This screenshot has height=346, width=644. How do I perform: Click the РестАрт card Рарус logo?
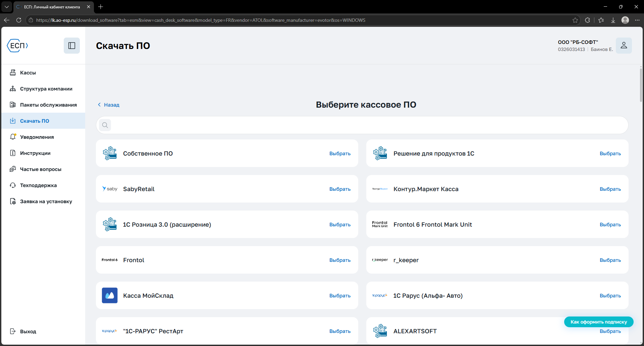click(x=109, y=331)
